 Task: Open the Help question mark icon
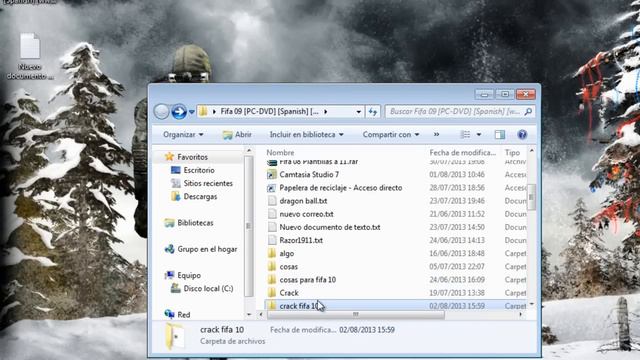(x=522, y=135)
